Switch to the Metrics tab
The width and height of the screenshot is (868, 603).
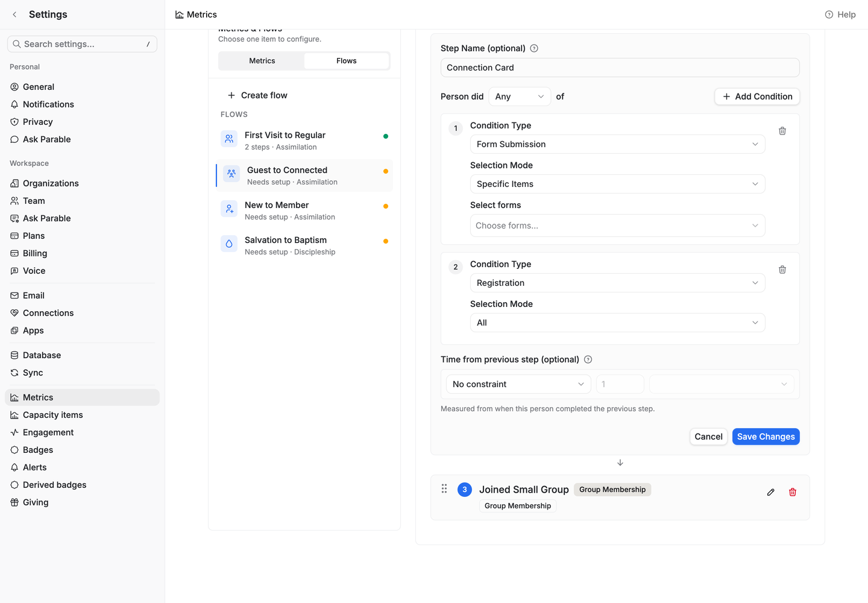(x=262, y=61)
